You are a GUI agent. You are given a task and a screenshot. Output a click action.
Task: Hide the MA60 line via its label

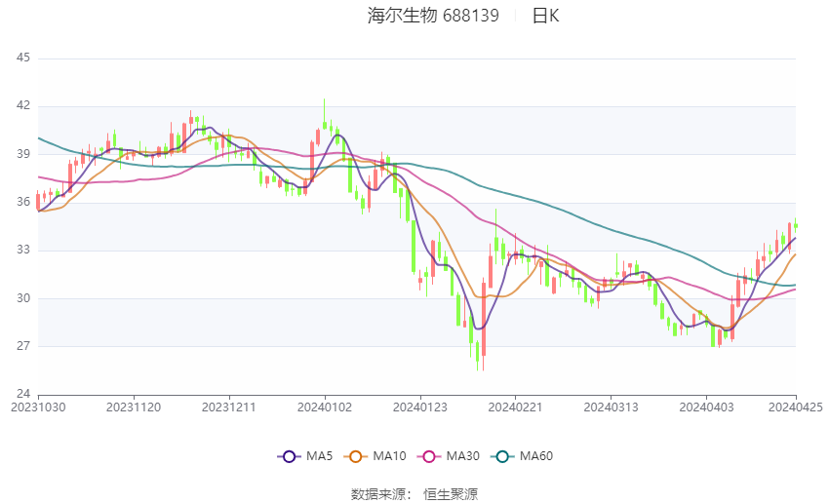click(536, 456)
